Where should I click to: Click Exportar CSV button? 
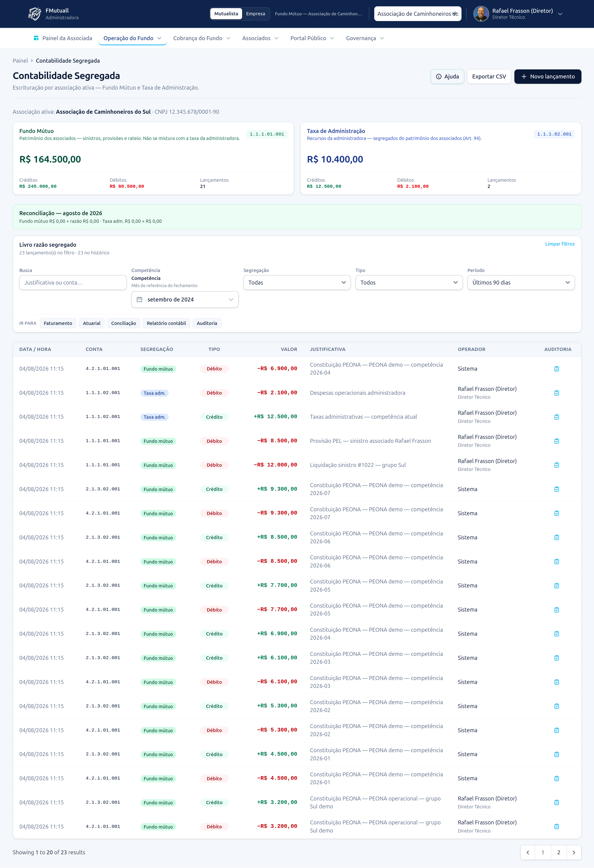(489, 77)
